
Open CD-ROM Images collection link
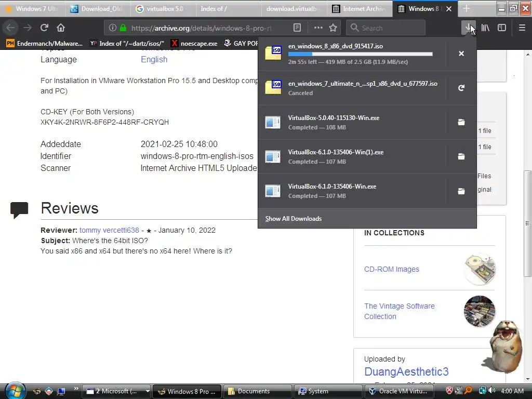(392, 269)
